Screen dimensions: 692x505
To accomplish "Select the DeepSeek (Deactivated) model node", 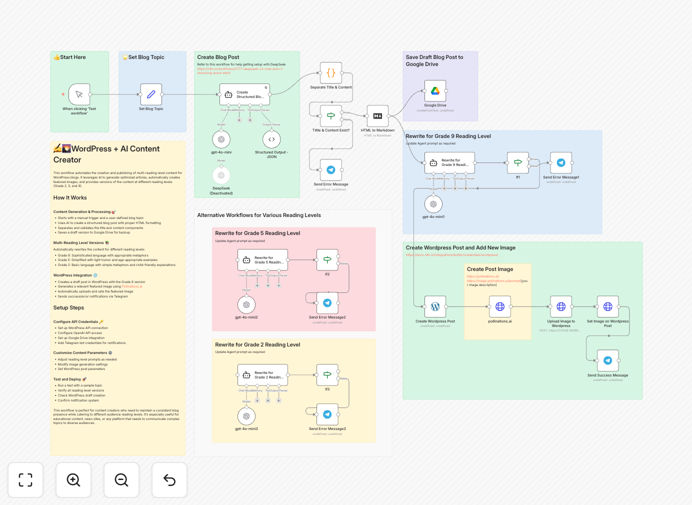I will click(221, 175).
